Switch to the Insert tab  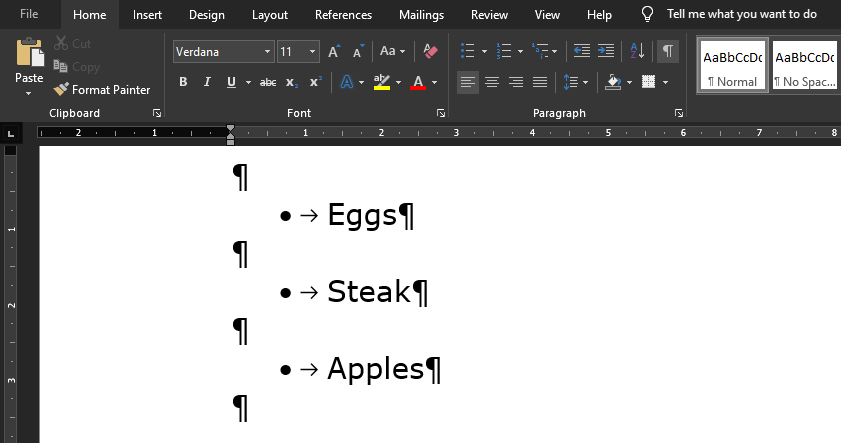(147, 15)
